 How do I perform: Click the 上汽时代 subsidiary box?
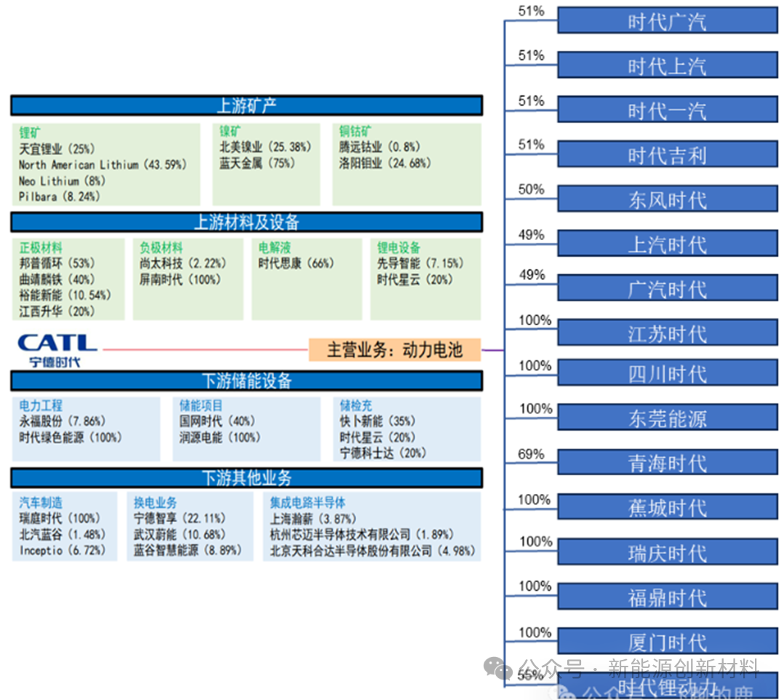pyautogui.click(x=668, y=244)
